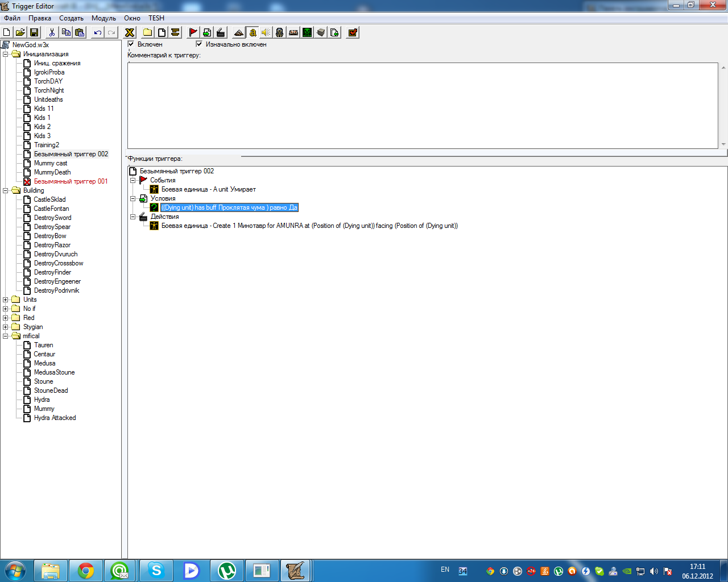Open the Trigger Editor 'a' toolbar icon

point(253,32)
